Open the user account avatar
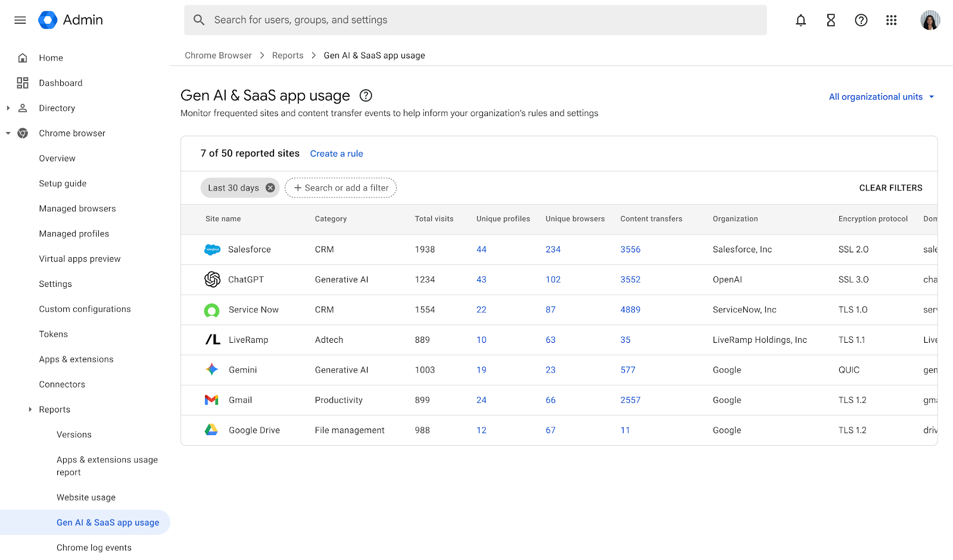This screenshot has width=953, height=560. [929, 20]
